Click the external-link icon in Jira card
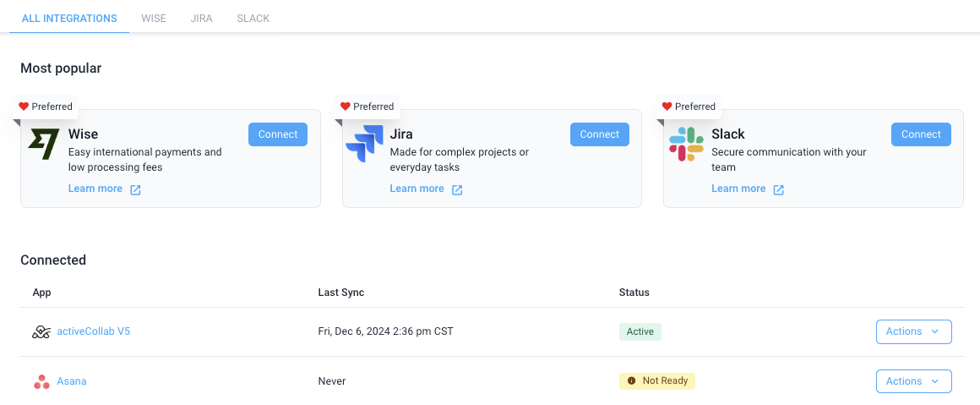Image resolution: width=980 pixels, height=405 pixels. click(457, 189)
